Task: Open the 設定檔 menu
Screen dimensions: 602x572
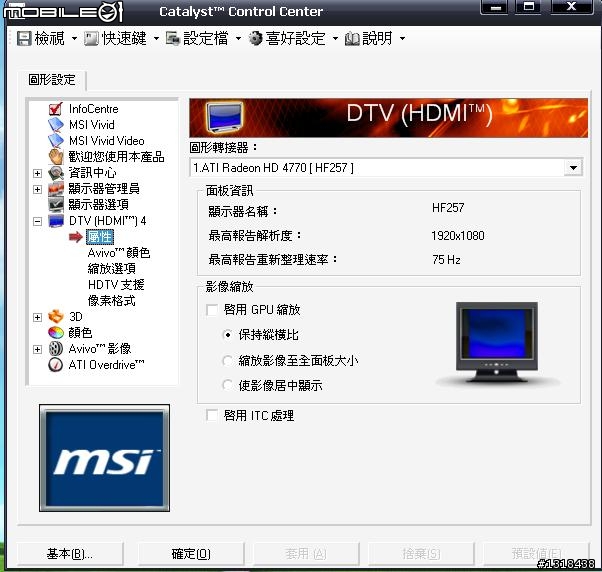Action: tap(206, 38)
